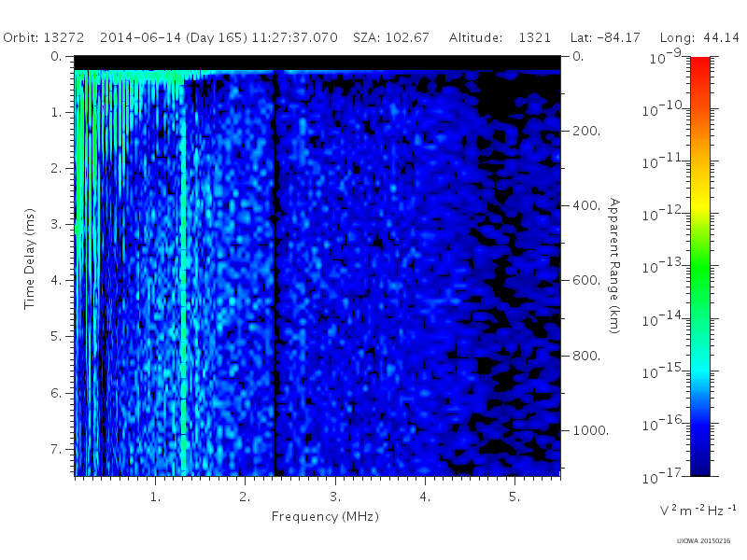Click the '4.' time delay tick label
Viewport: 747px width, 560px height.
(56, 281)
